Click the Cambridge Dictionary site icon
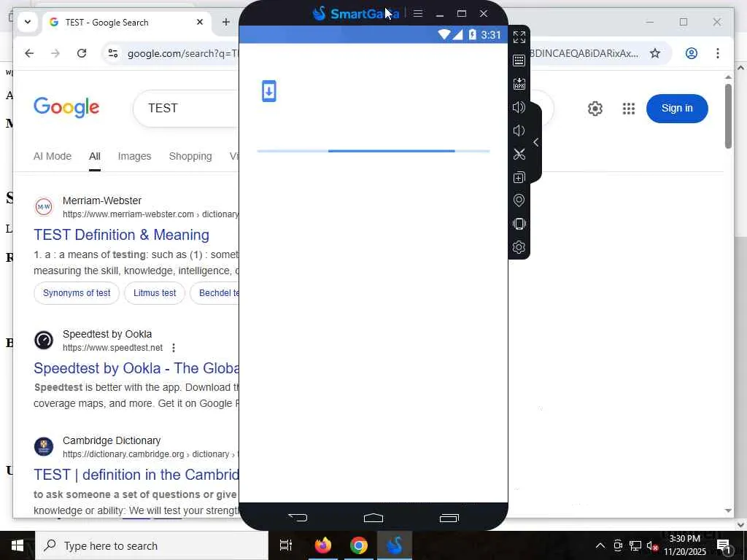This screenshot has width=747, height=560. [x=44, y=447]
